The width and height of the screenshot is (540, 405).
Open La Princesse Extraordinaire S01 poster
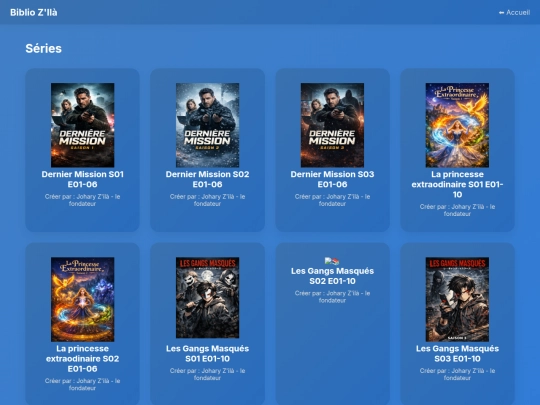457,125
